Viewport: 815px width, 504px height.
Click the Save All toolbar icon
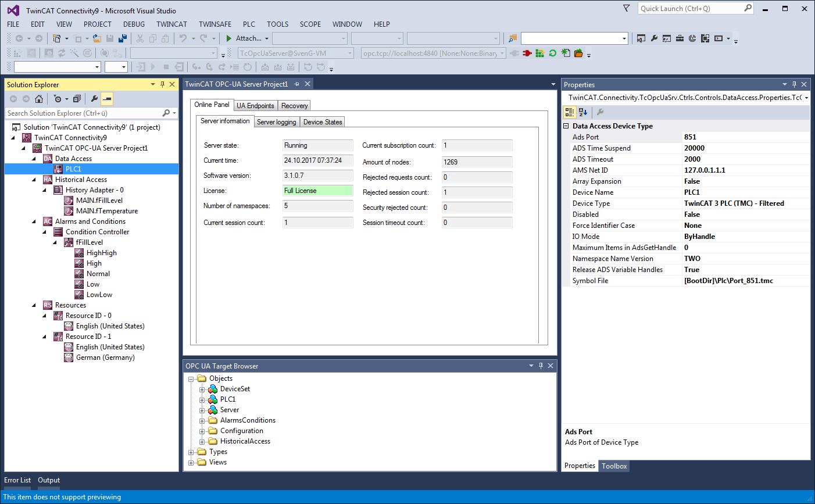(x=122, y=38)
